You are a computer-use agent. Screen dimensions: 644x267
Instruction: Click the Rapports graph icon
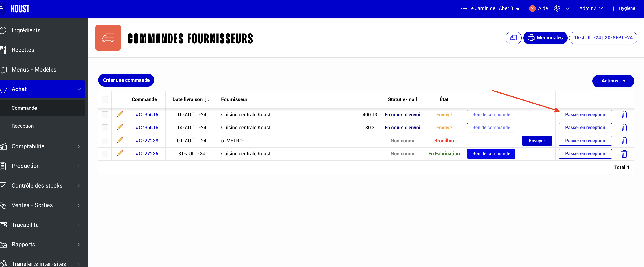coord(3,244)
